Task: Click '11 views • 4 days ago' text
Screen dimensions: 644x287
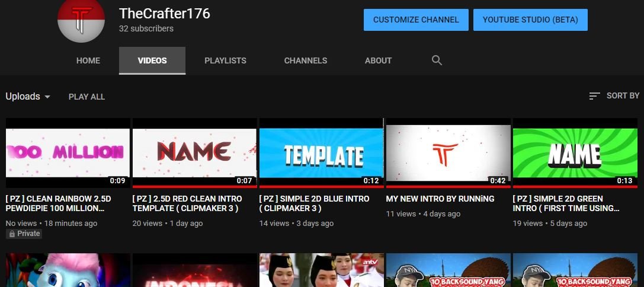Action: [423, 214]
